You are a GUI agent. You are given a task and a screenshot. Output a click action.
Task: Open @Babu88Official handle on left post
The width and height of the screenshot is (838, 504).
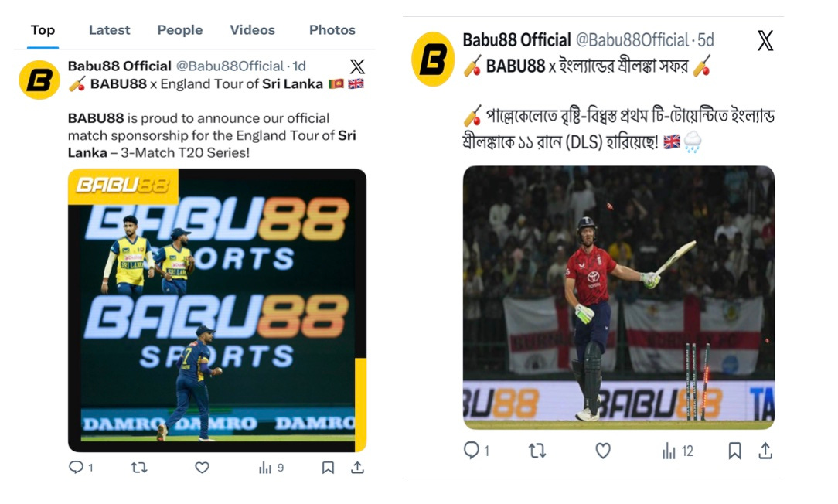click(230, 66)
